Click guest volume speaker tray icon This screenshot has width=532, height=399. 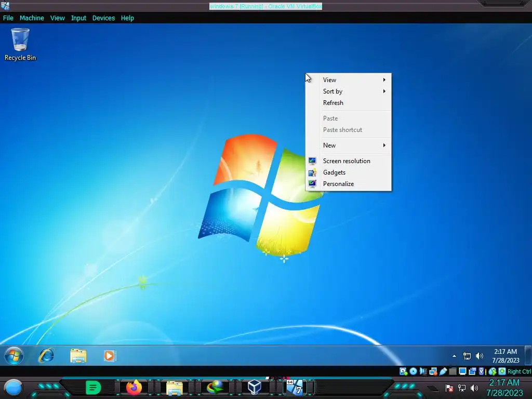point(479,356)
